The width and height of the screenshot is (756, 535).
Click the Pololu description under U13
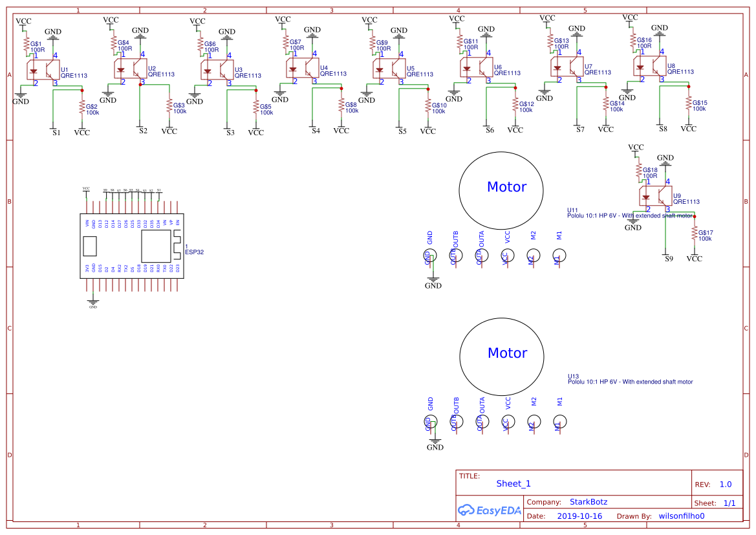pyautogui.click(x=630, y=382)
